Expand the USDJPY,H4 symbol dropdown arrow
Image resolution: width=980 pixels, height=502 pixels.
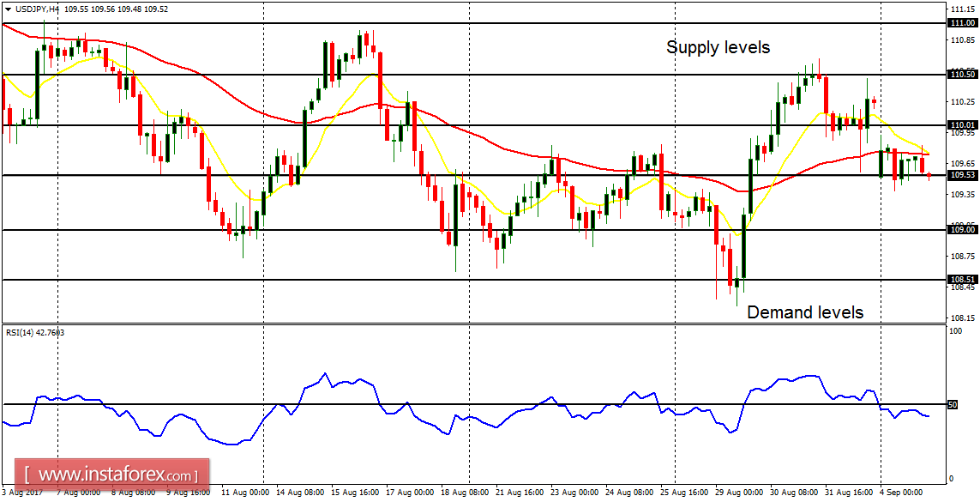click(8, 9)
